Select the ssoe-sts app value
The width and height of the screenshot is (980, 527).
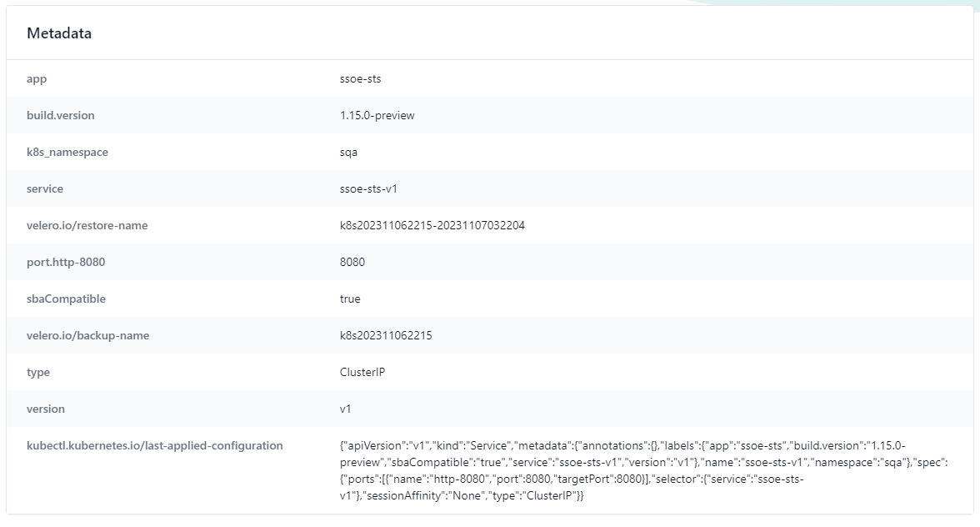pyautogui.click(x=360, y=78)
